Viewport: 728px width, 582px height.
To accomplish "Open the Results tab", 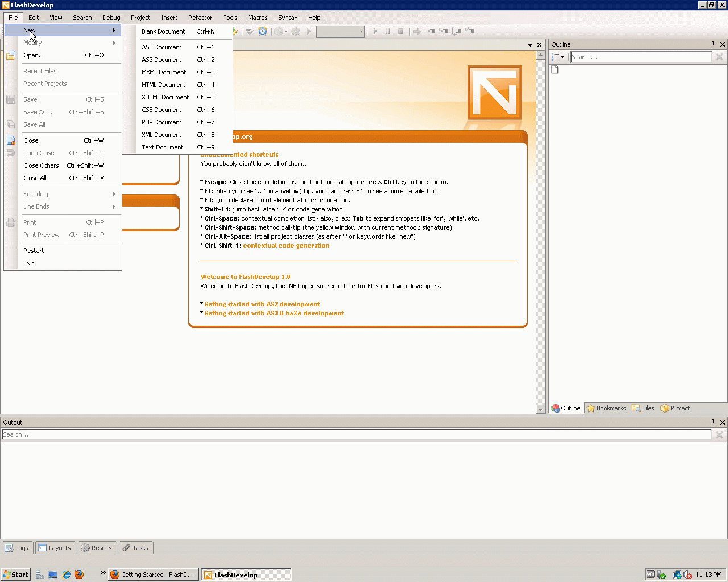I will click(97, 548).
